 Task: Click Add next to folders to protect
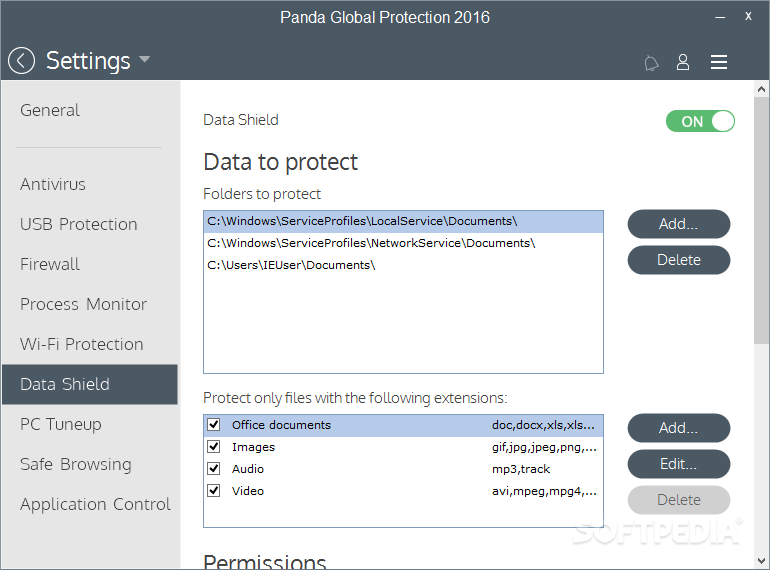pos(679,224)
